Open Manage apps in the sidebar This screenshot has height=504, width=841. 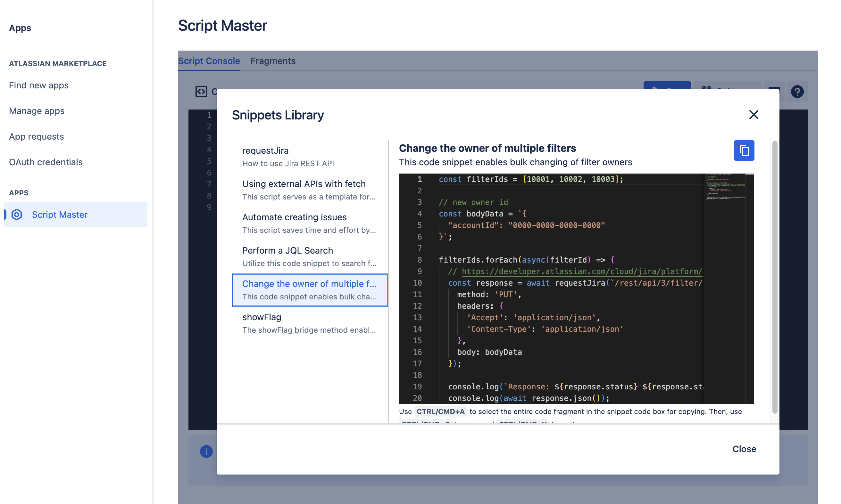36,111
